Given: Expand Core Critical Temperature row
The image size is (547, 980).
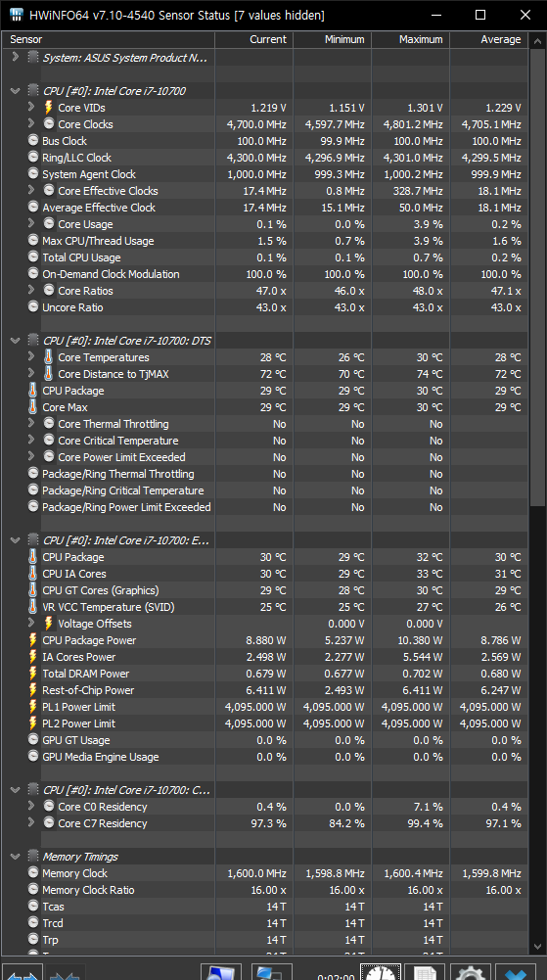Looking at the screenshot, I should pos(30,440).
